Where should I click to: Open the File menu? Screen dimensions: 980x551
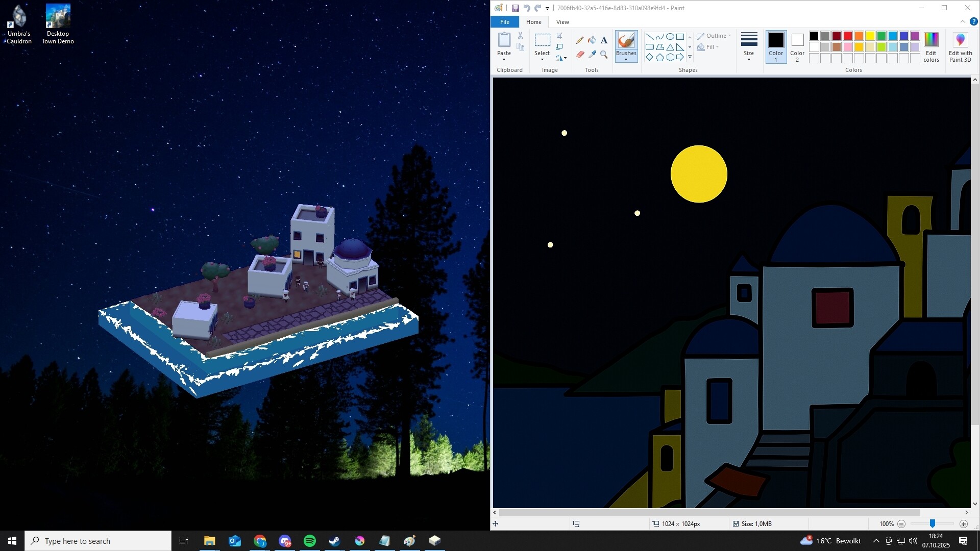tap(504, 21)
